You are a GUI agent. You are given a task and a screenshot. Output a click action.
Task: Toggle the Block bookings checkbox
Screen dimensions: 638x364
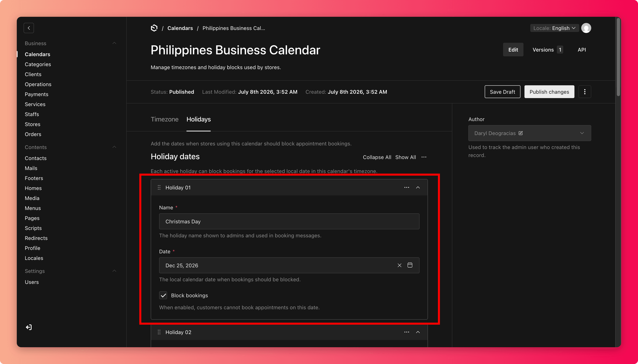point(163,295)
